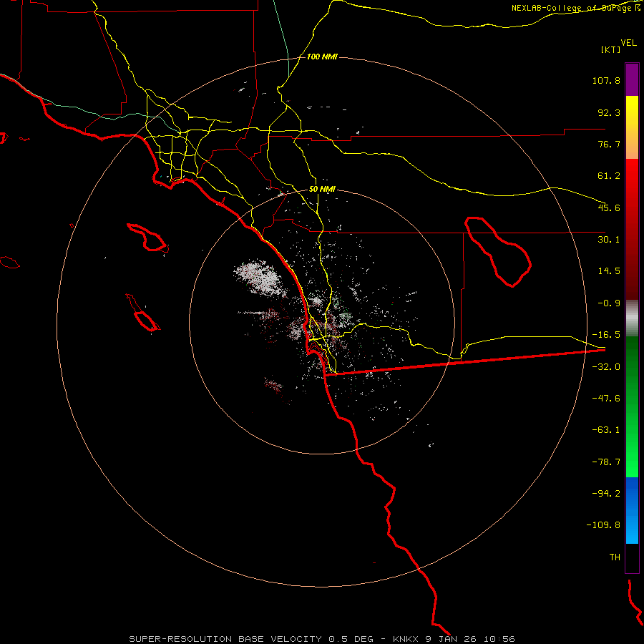Select the 61.2 velocity scale value

(609, 176)
